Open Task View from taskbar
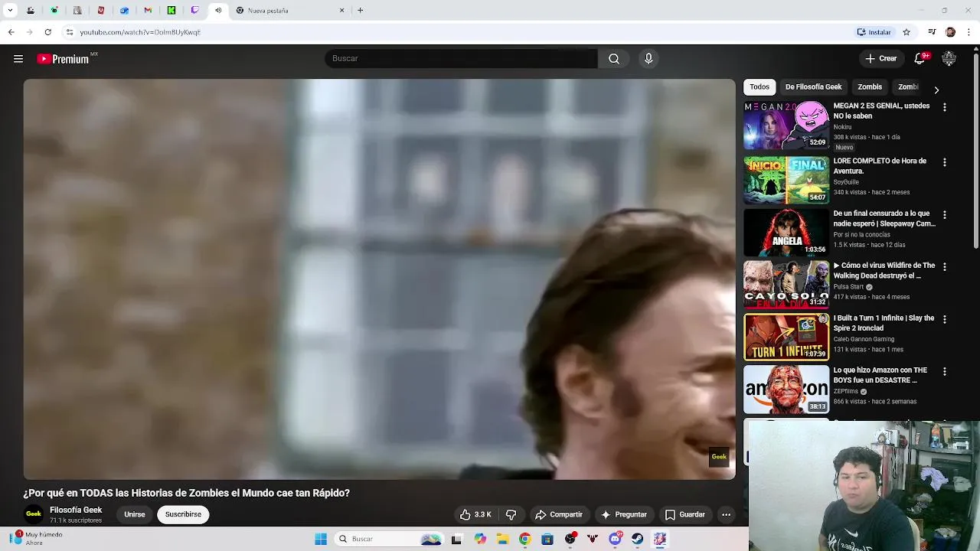The height and width of the screenshot is (551, 980). coord(457,539)
